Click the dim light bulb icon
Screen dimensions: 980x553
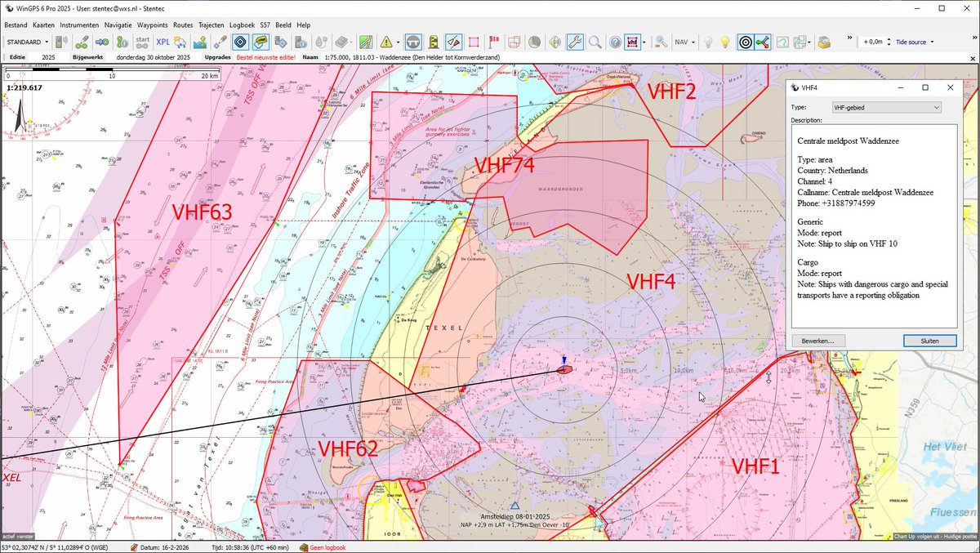click(x=709, y=42)
